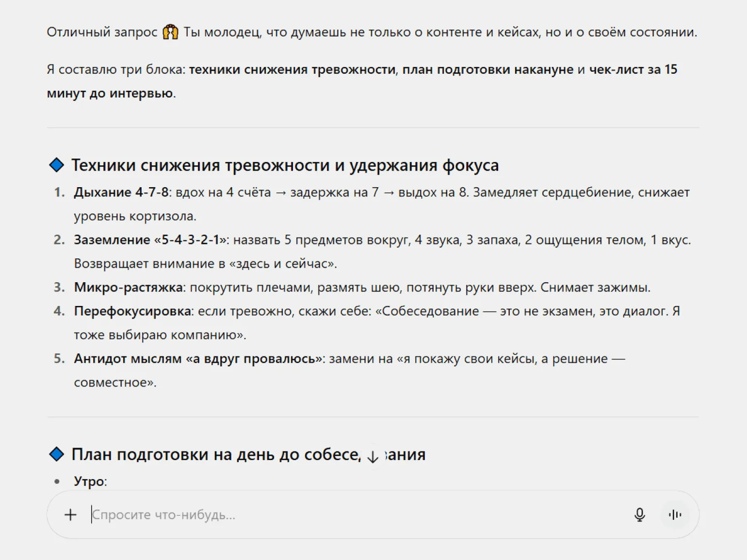The height and width of the screenshot is (560, 747).
Task: Start voice mode with the waveform icon
Action: pyautogui.click(x=675, y=514)
